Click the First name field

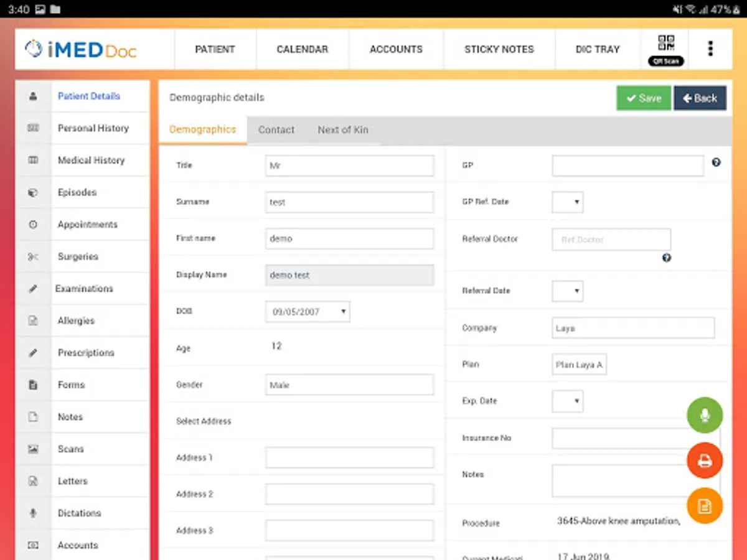[x=349, y=239]
